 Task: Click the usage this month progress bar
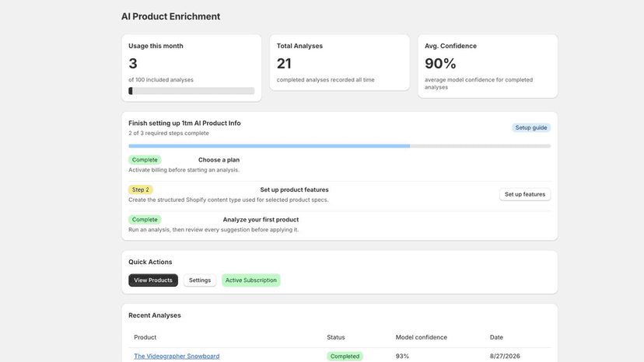tap(191, 91)
